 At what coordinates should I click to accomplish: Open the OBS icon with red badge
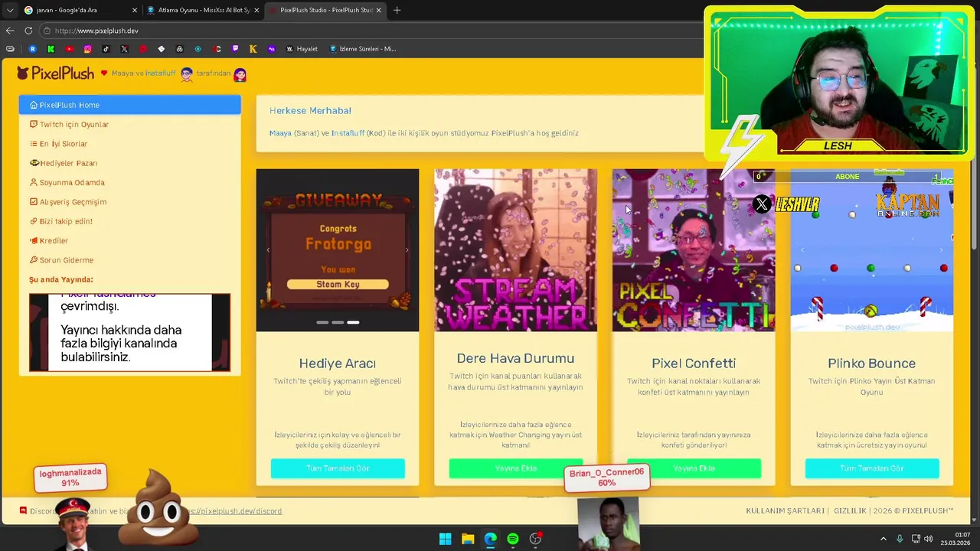pyautogui.click(x=536, y=539)
